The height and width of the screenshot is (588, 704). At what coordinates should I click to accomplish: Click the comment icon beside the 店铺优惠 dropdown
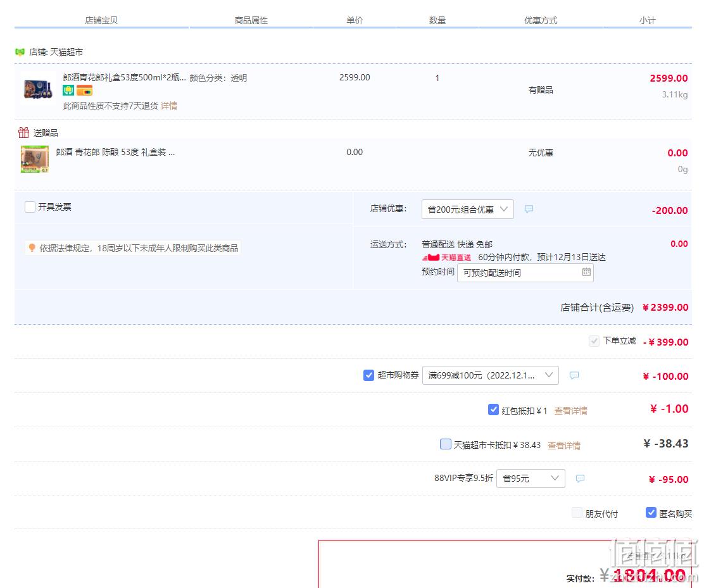[529, 209]
